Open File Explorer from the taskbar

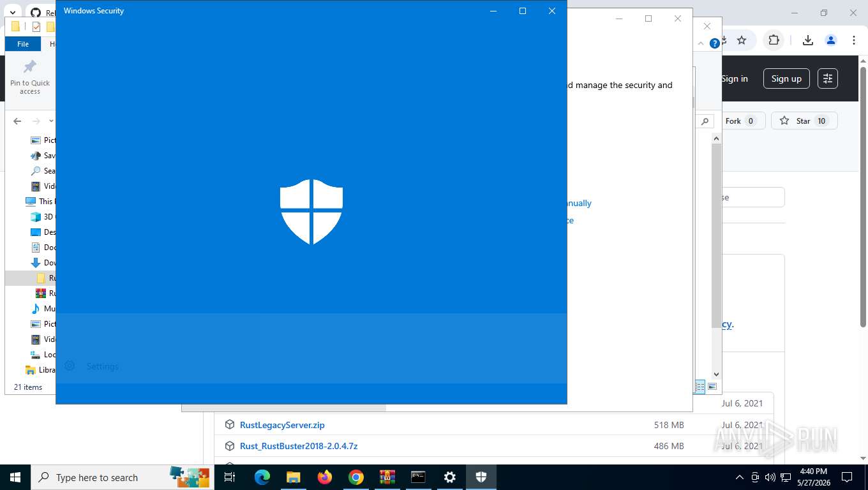(x=293, y=477)
